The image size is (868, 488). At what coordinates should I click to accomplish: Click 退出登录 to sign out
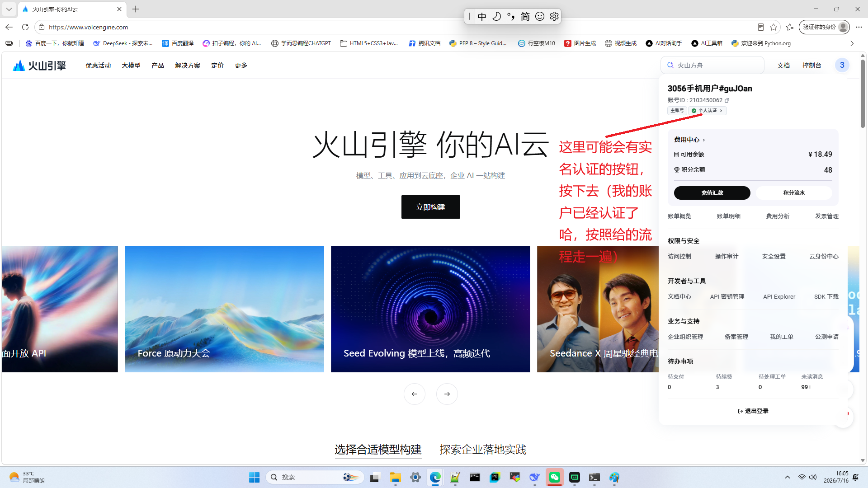tap(753, 411)
